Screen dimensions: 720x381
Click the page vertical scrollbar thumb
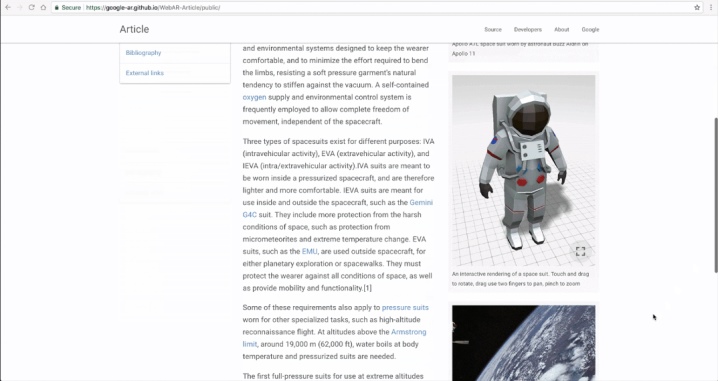tap(715, 195)
